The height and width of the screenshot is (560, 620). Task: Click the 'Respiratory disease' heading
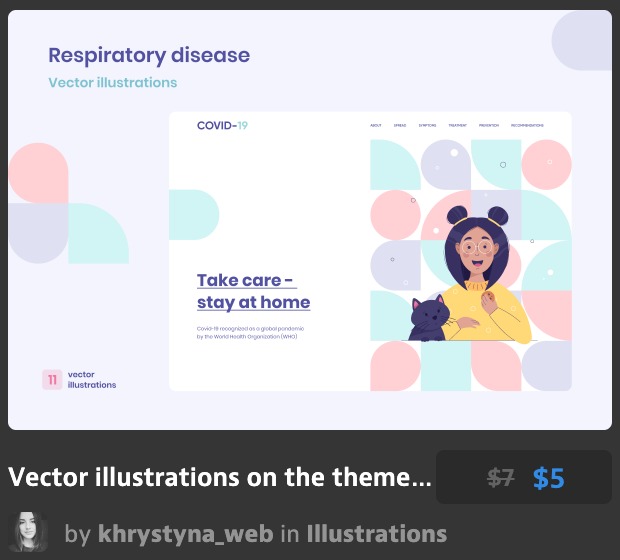[x=149, y=55]
